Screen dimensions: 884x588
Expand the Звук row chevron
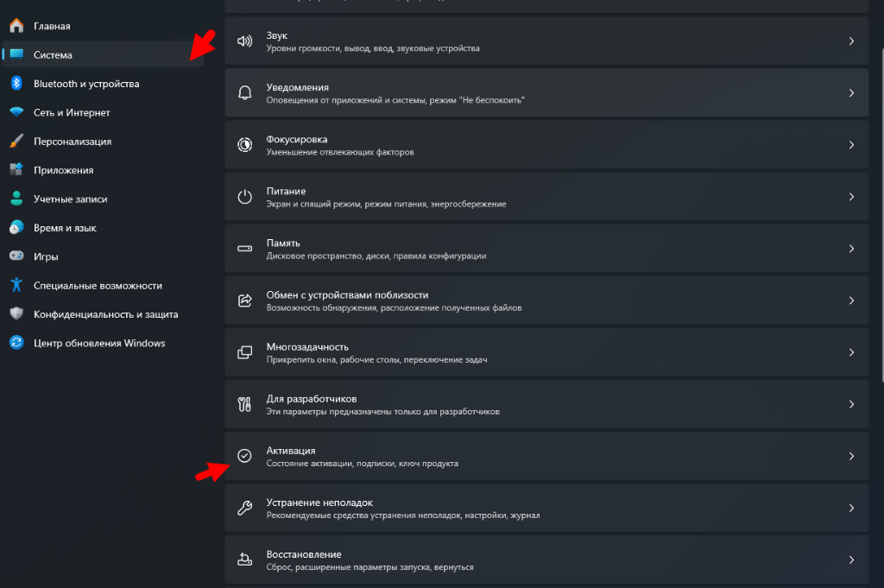[851, 41]
